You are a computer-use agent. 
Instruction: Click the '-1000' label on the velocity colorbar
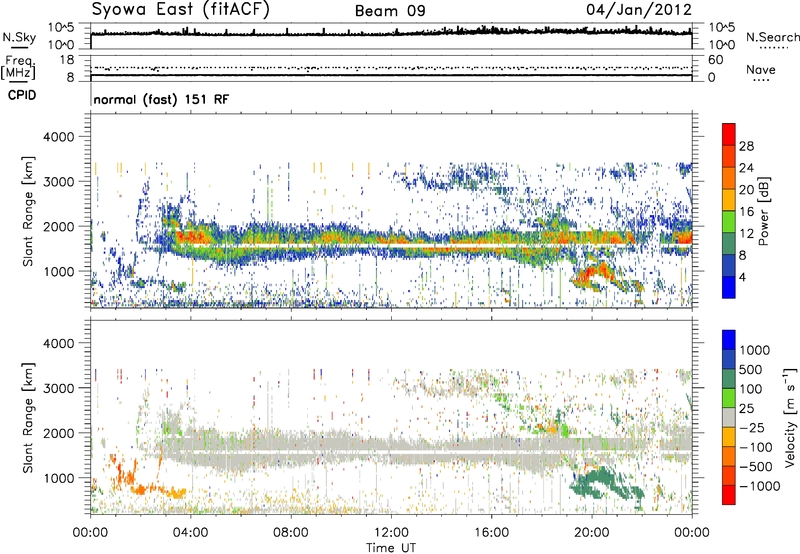(x=759, y=486)
